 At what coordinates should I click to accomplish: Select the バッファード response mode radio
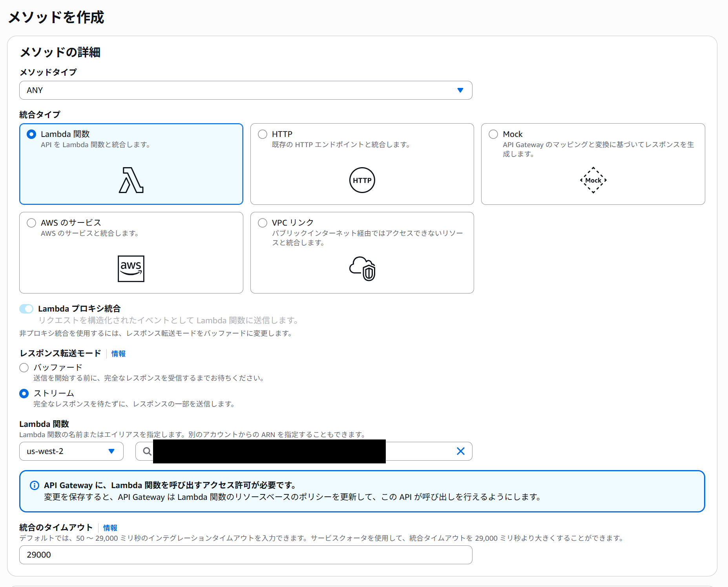click(x=24, y=368)
